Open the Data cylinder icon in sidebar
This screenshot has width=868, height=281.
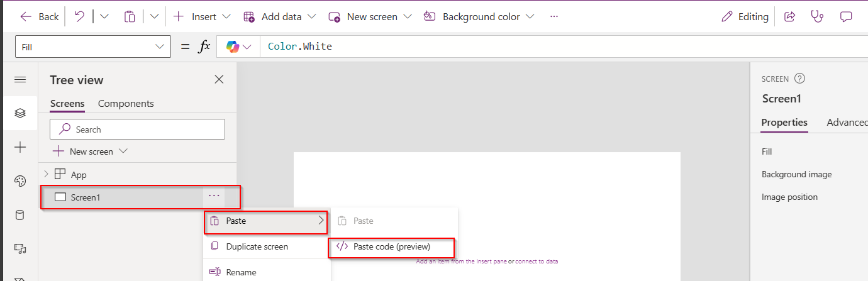(20, 216)
